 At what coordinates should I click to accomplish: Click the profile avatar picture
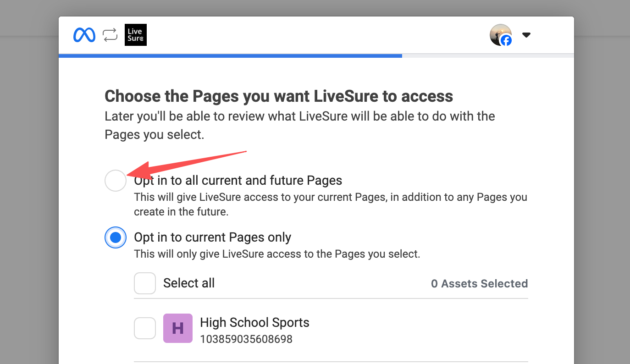tap(501, 35)
